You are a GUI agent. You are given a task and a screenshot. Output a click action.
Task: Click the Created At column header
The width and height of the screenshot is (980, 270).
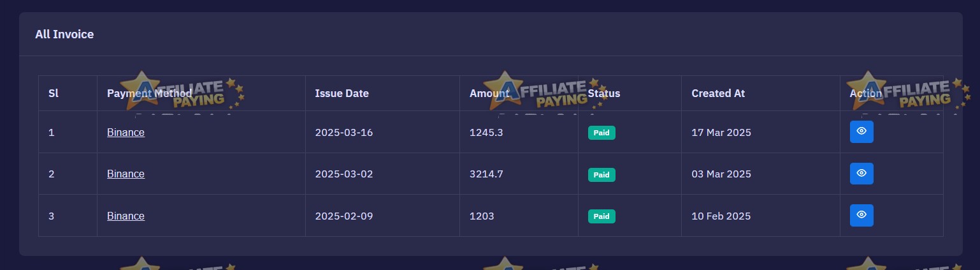pyautogui.click(x=718, y=93)
